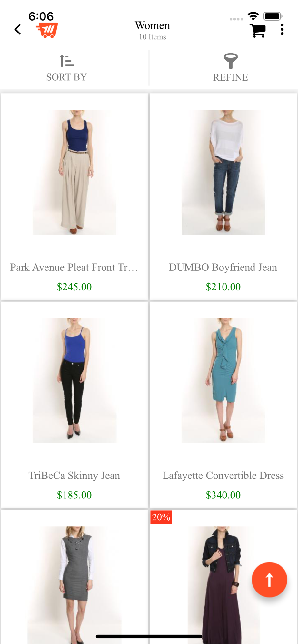Viewport: 298px width, 644px height.
Task: Open the shopping cart icon
Action: pyautogui.click(x=258, y=31)
